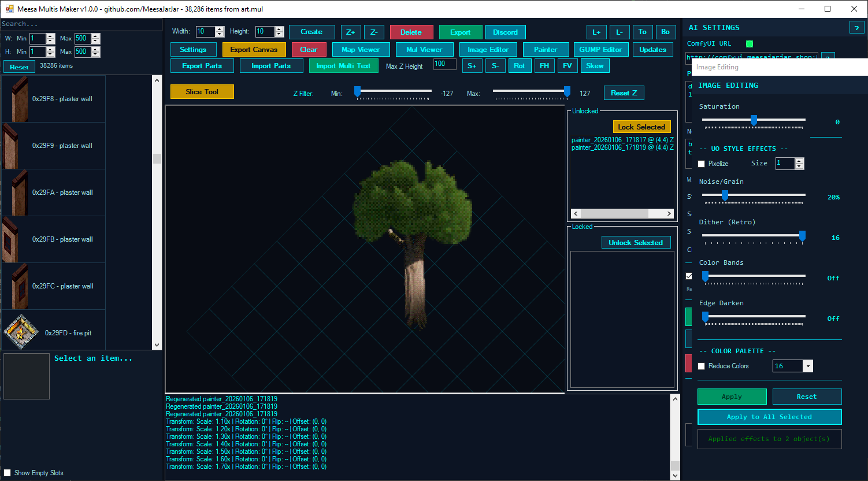Click Import Multi Text button
This screenshot has height=481, width=868.
[343, 66]
